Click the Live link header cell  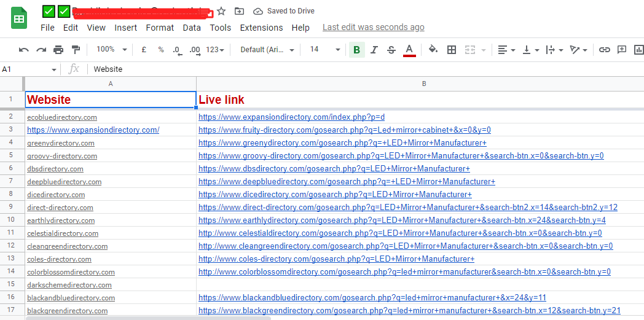point(420,100)
